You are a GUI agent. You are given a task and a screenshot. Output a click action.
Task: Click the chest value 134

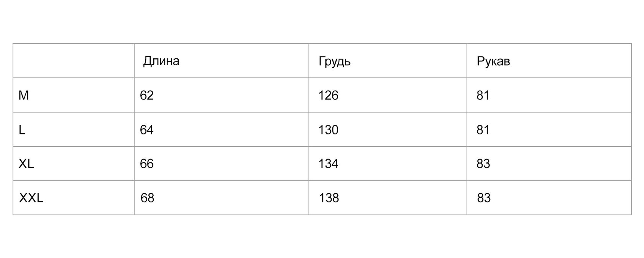(x=328, y=164)
